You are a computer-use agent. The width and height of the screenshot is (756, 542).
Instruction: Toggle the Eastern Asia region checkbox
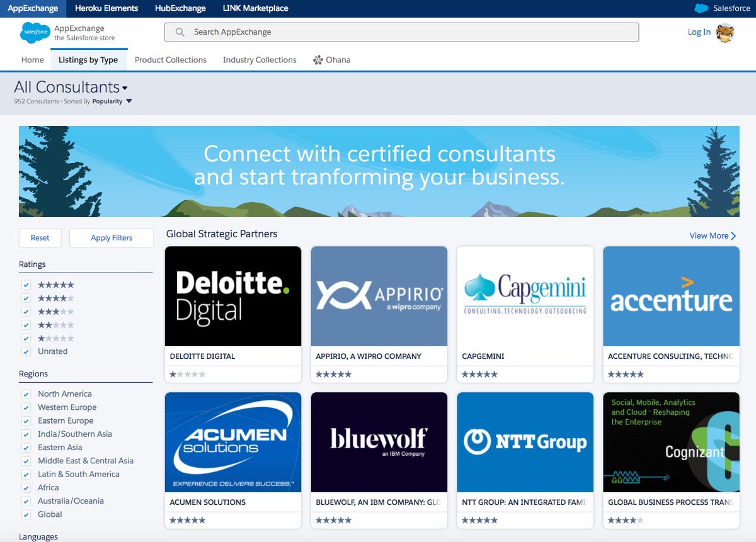pyautogui.click(x=26, y=448)
